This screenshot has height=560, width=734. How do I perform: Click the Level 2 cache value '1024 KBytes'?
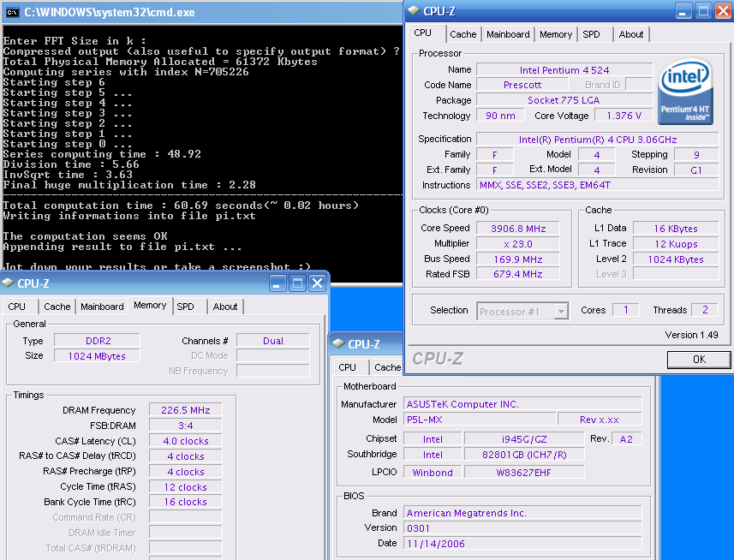pos(676,259)
